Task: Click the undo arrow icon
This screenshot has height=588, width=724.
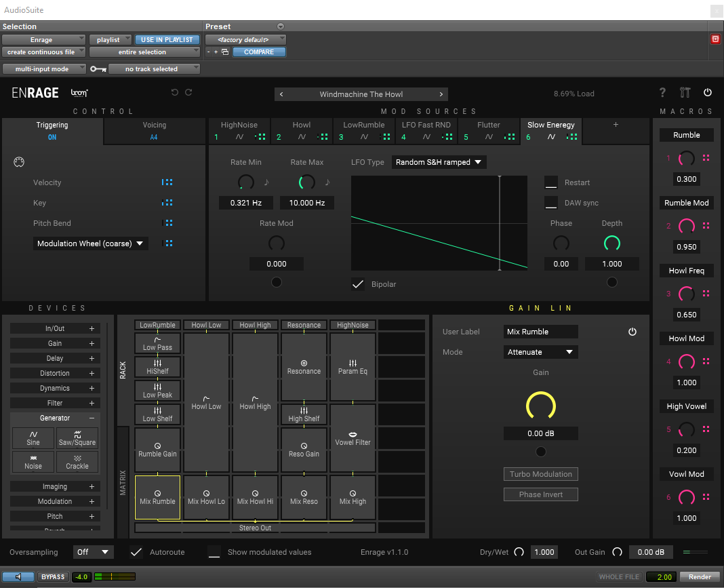Action: click(175, 93)
